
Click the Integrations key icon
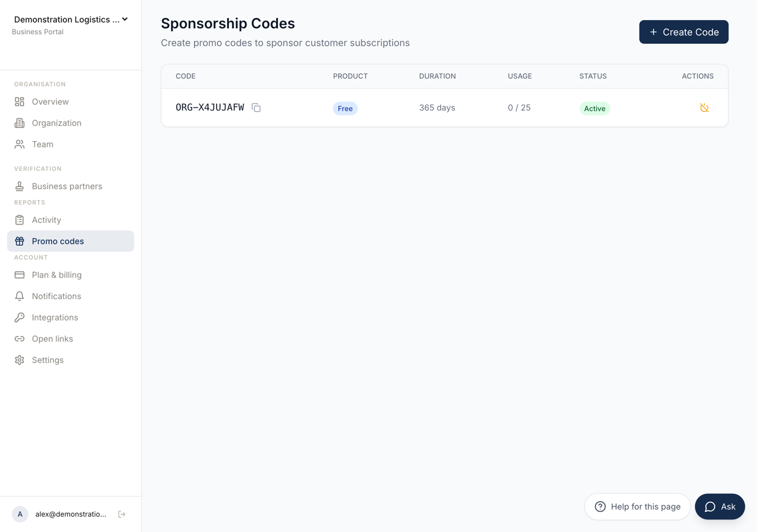[20, 317]
